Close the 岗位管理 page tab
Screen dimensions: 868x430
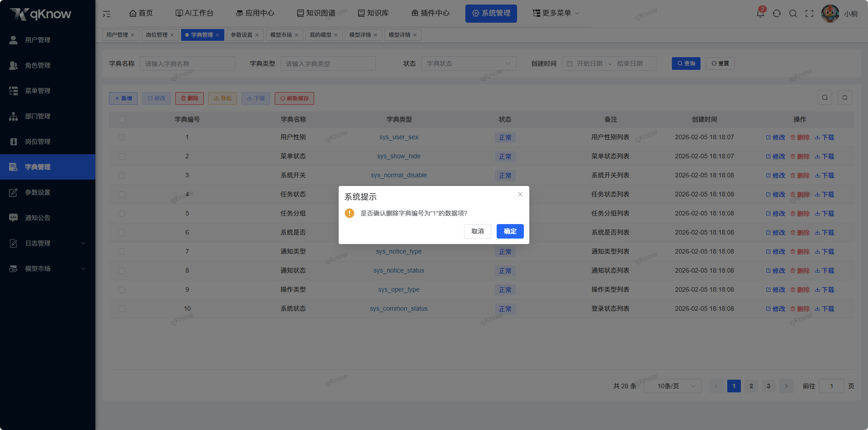point(172,35)
